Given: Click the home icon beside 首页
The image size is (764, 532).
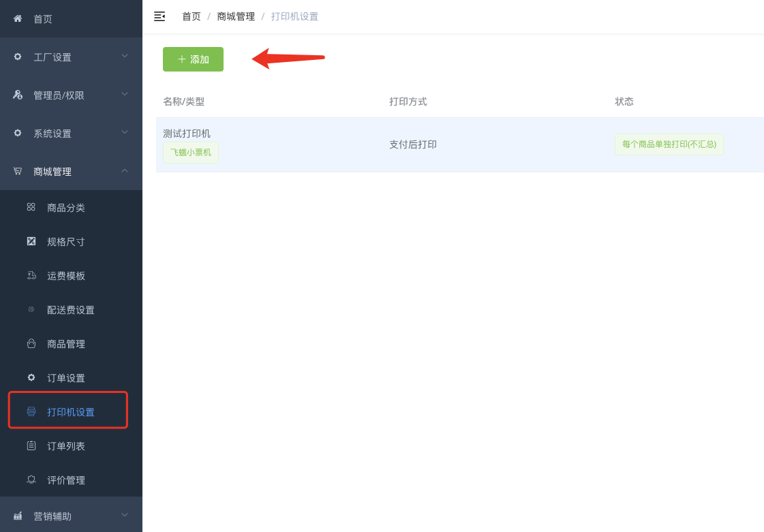Looking at the screenshot, I should pyautogui.click(x=18, y=18).
